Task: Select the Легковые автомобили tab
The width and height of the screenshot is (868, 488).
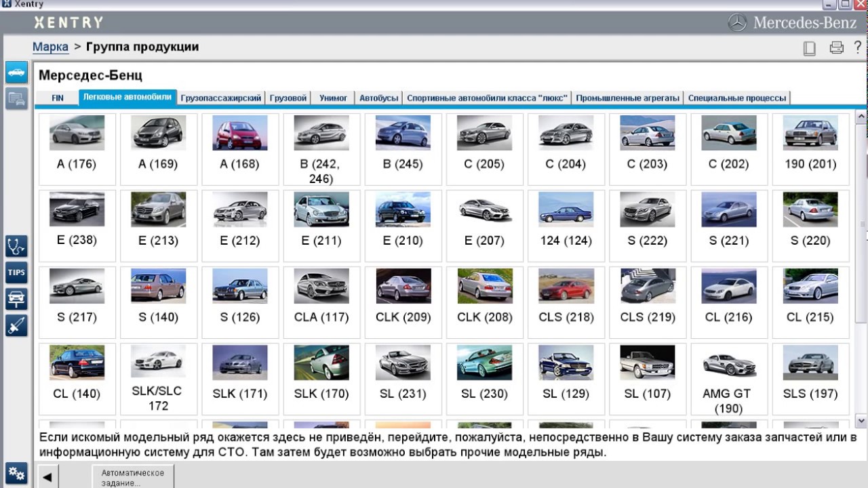Action: (x=127, y=97)
